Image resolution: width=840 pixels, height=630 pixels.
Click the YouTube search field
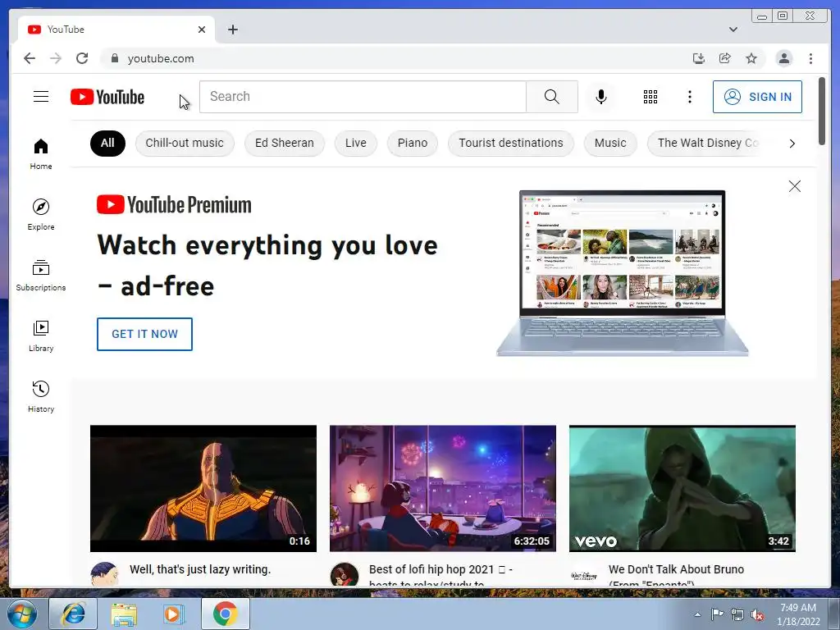point(363,97)
